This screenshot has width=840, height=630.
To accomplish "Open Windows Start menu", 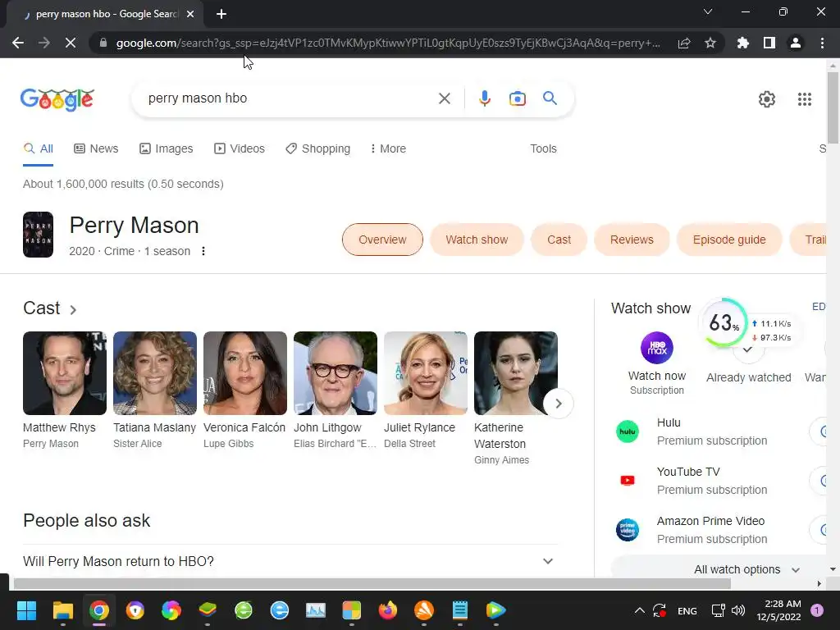I will pos(26,610).
